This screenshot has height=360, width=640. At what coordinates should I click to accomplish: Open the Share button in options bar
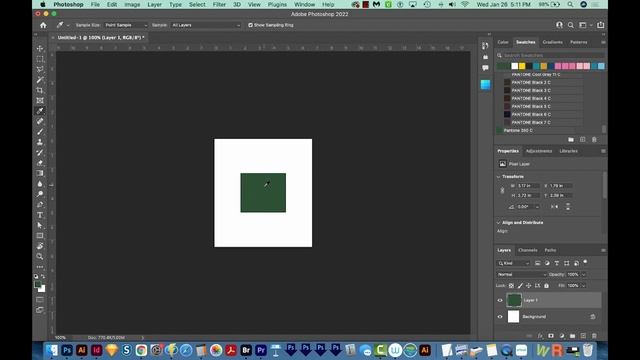click(600, 25)
